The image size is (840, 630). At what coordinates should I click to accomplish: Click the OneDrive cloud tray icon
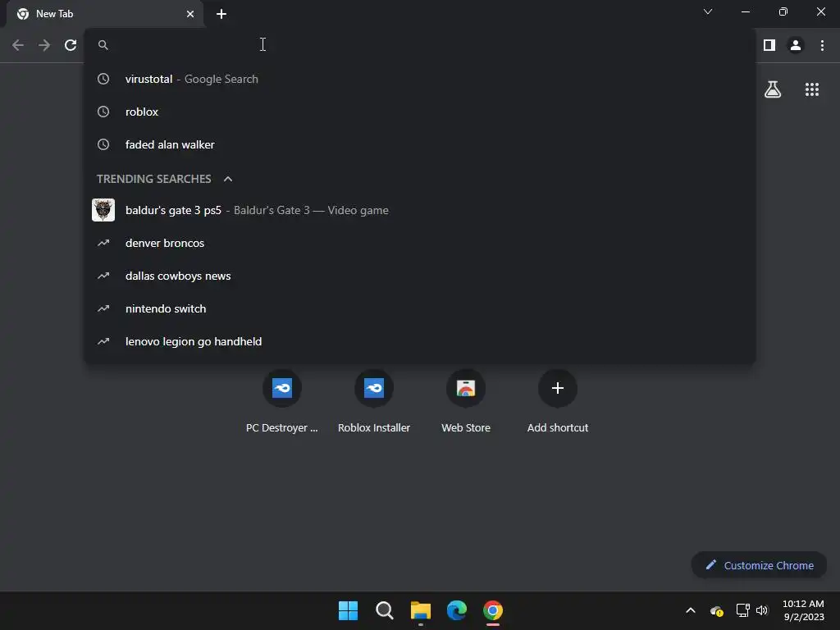click(716, 610)
